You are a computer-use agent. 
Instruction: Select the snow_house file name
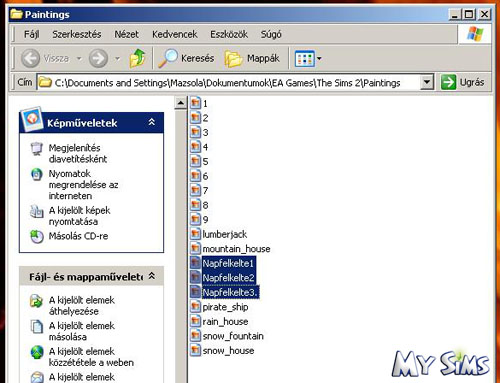pos(228,351)
